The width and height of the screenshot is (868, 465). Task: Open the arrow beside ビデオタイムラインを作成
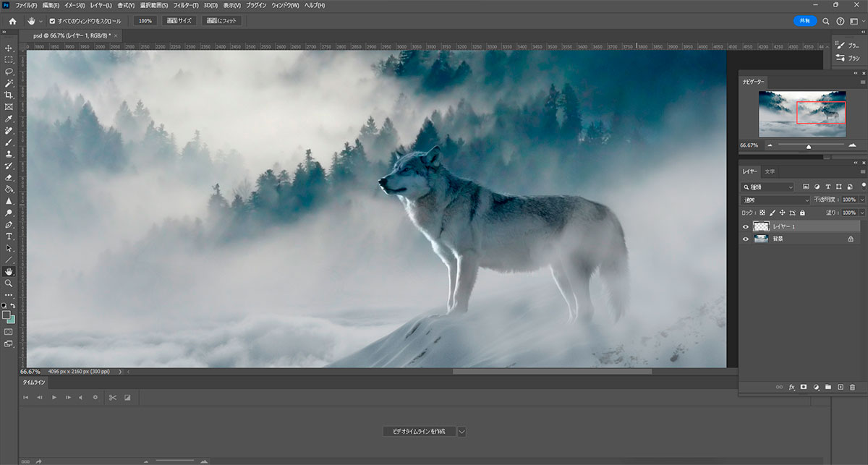461,432
